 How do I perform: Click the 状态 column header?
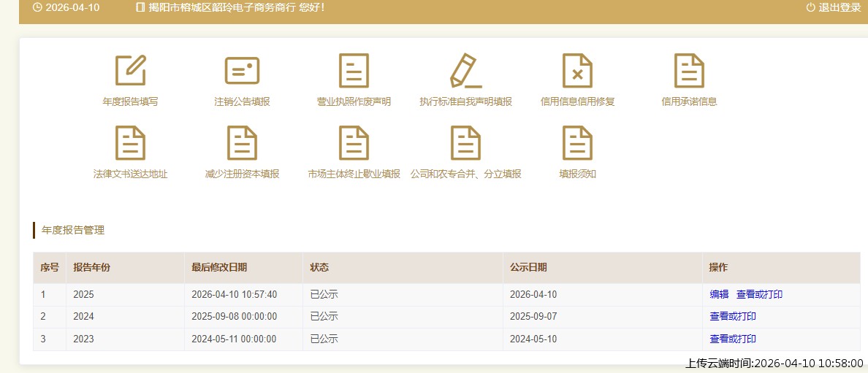coord(319,268)
